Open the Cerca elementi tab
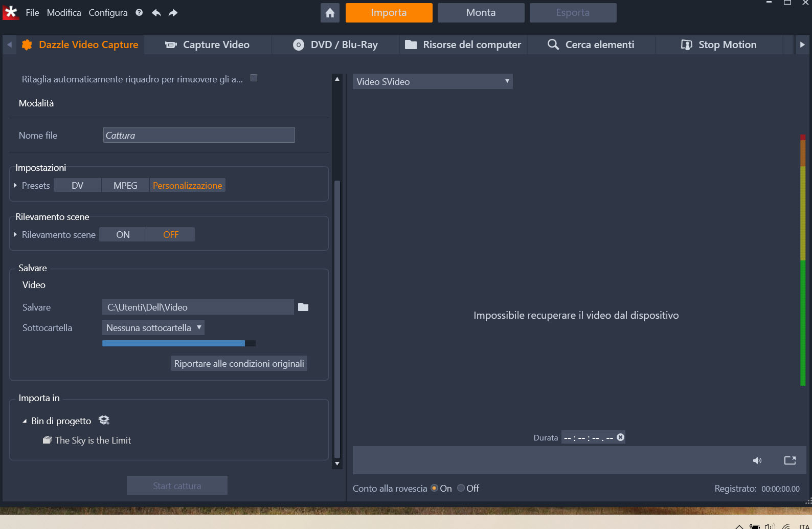 coord(591,45)
